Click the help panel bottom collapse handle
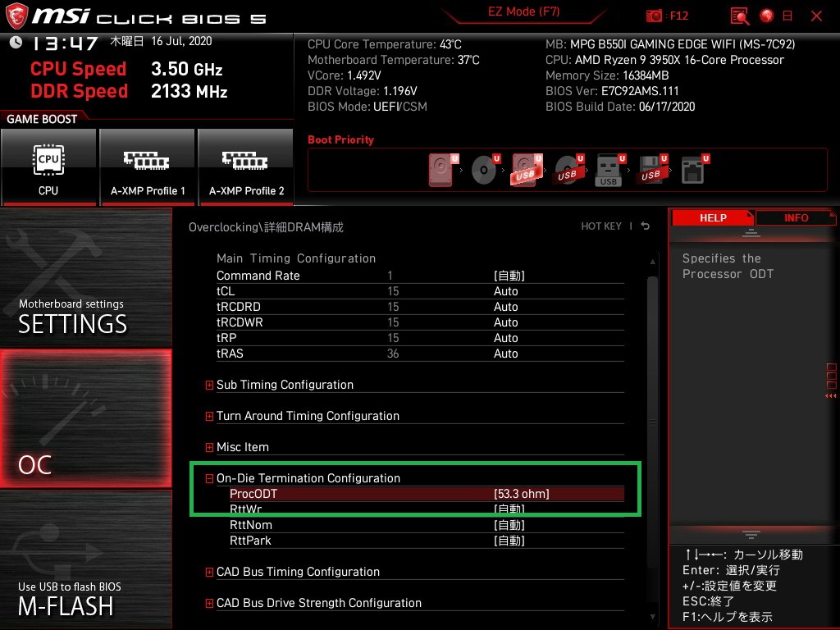Image resolution: width=840 pixels, height=630 pixels. pos(751,535)
